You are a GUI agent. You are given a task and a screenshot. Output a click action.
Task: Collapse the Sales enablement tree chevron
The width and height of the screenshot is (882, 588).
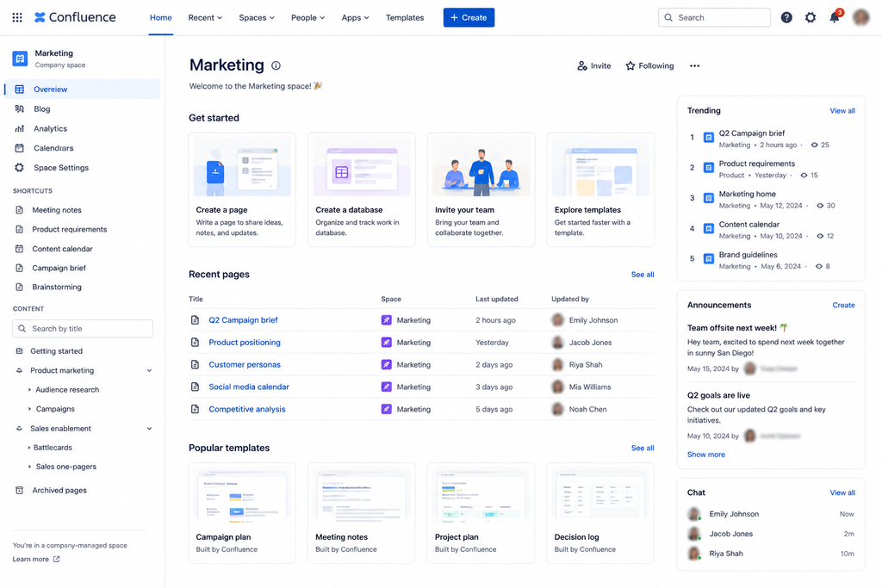point(149,429)
